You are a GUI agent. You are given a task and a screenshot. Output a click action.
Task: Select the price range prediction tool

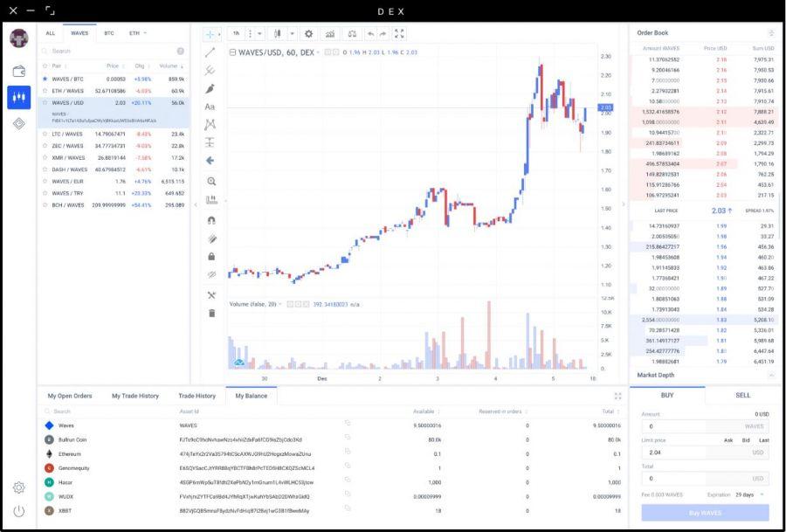[x=210, y=143]
